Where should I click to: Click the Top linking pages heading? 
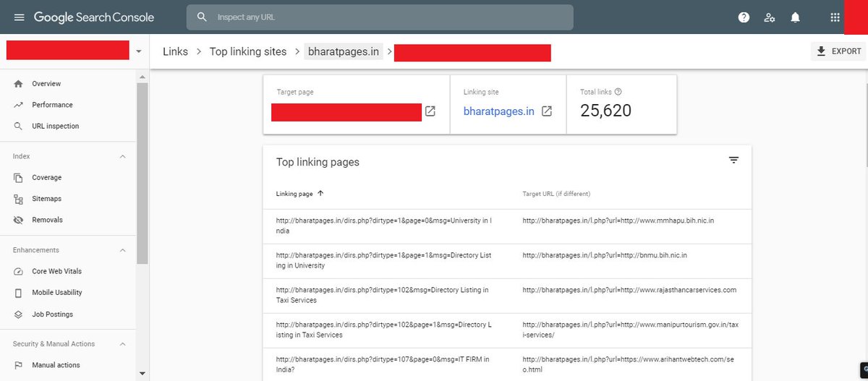tap(318, 162)
